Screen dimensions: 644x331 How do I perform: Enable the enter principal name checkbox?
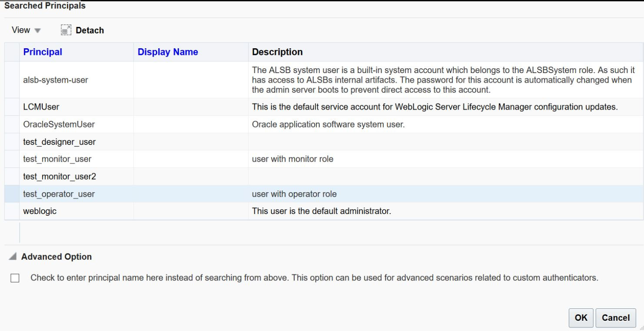pos(15,278)
